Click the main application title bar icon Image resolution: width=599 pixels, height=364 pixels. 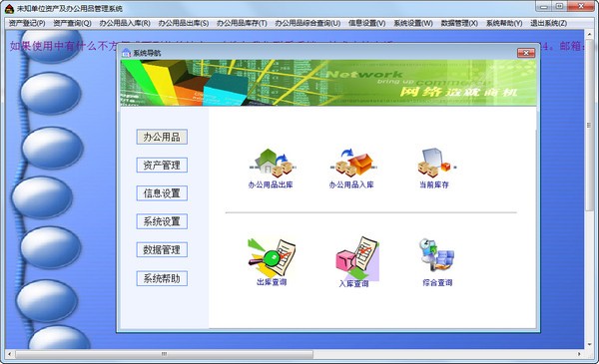[10, 8]
